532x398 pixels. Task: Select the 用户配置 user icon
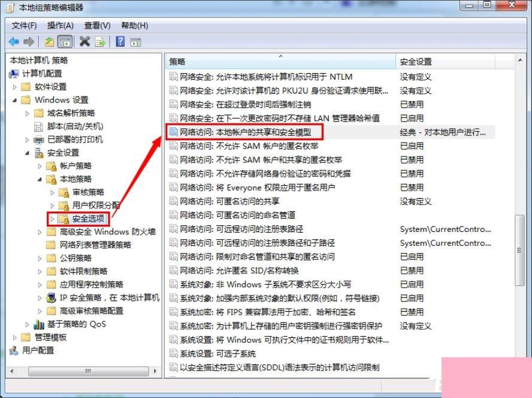pos(14,351)
